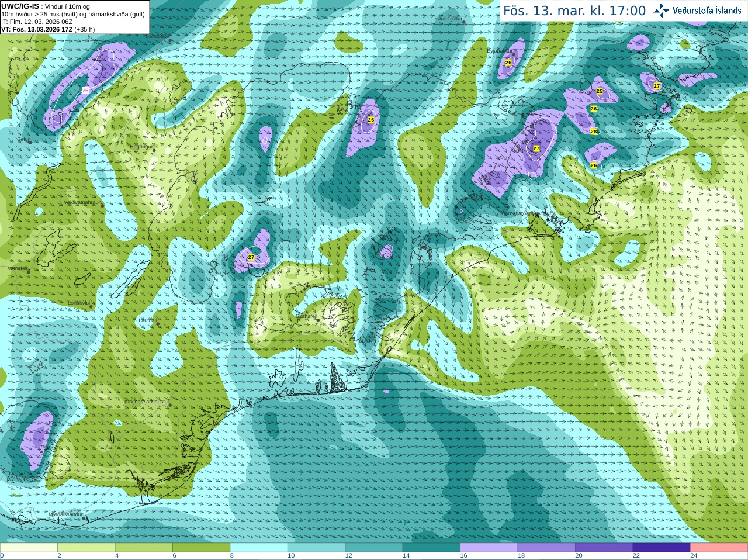Pick the pink above-24 m/s legend swatch
Image resolution: width=748 pixels, height=560 pixels.
pyautogui.click(x=719, y=548)
